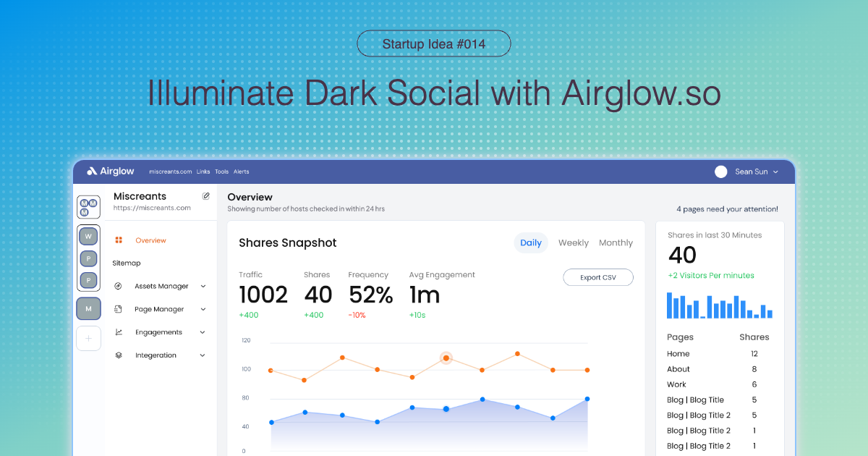
Task: Click the Integration icon in the sidebar
Action: [118, 355]
